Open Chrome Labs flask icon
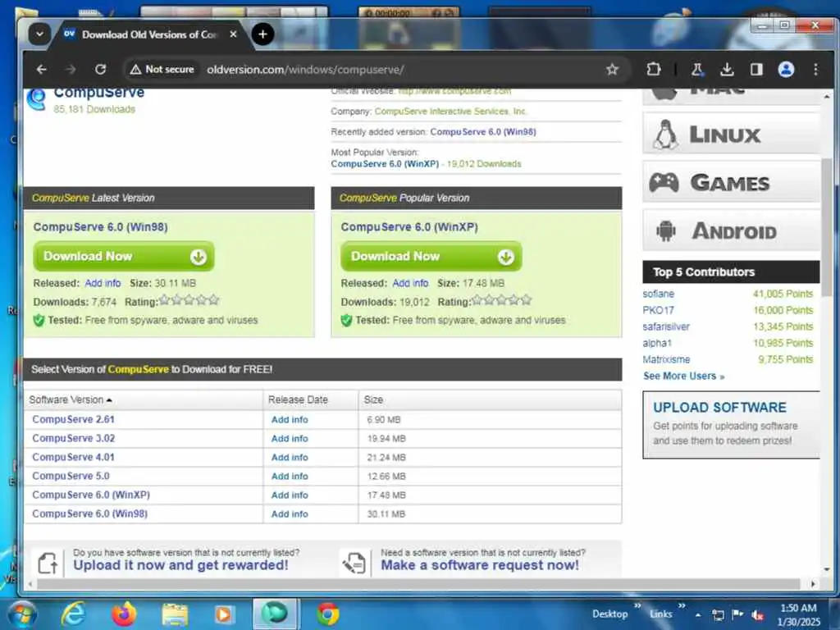Image resolution: width=840 pixels, height=630 pixels. point(697,69)
